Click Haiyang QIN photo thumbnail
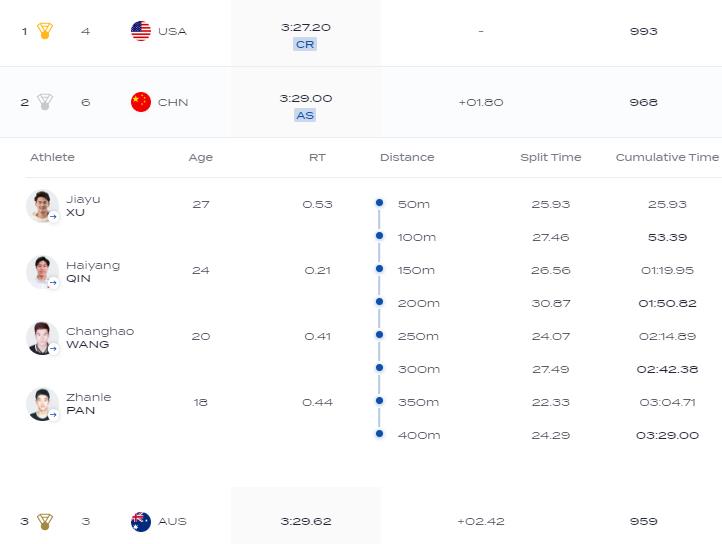 [42, 272]
